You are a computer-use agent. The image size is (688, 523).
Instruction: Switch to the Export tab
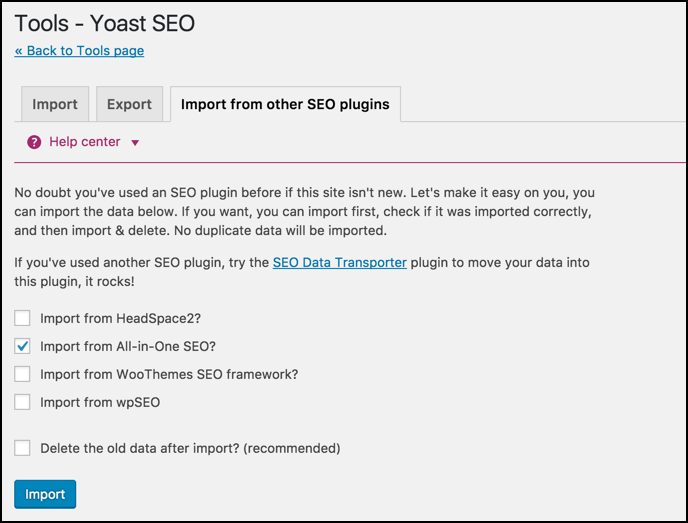click(x=129, y=104)
